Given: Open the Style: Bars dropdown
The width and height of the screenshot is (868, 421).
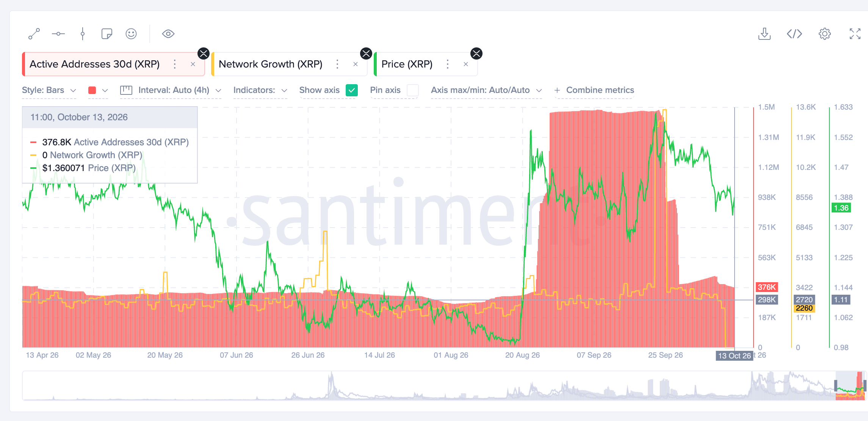Looking at the screenshot, I should (49, 90).
